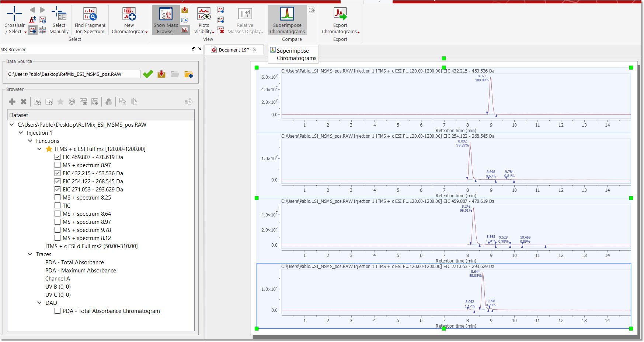Screen dimensions: 644x342
Task: Collapse the Functions node
Action: (x=30, y=141)
